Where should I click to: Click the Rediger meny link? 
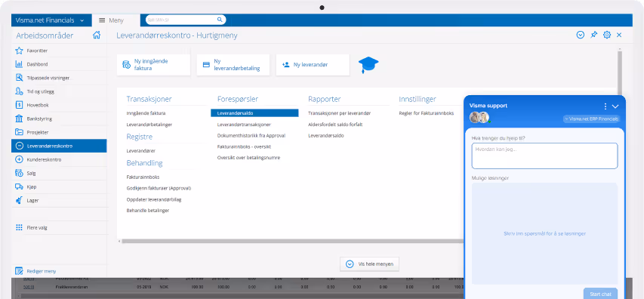(42, 271)
